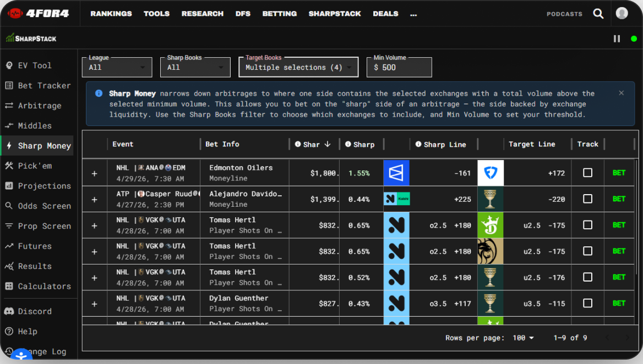Open the Tools menu
The height and width of the screenshot is (364, 643).
click(157, 14)
